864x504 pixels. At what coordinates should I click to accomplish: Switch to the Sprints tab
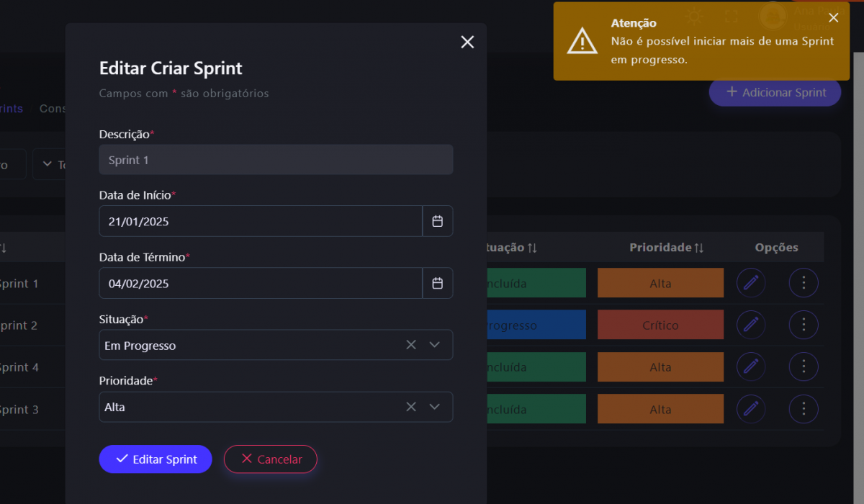point(12,109)
